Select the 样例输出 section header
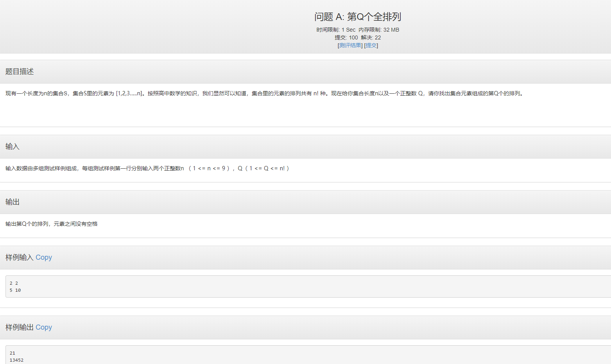Screen dimensions: 611x364 pos(19,327)
